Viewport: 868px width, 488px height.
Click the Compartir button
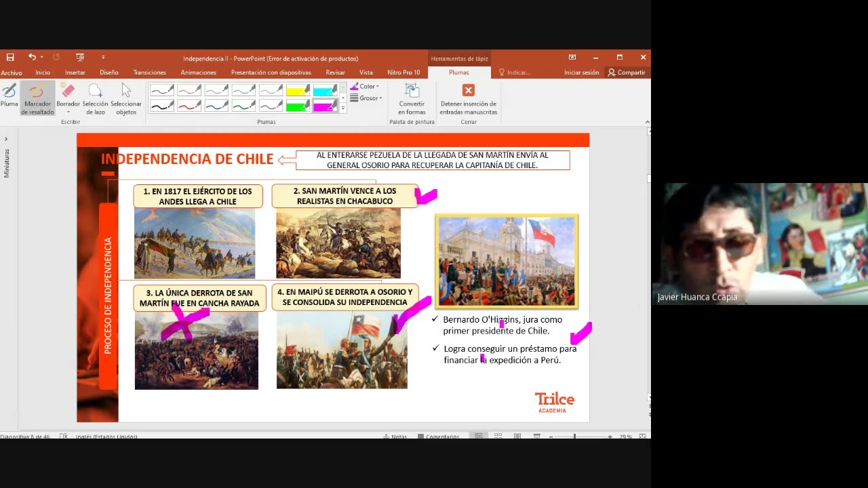(627, 73)
